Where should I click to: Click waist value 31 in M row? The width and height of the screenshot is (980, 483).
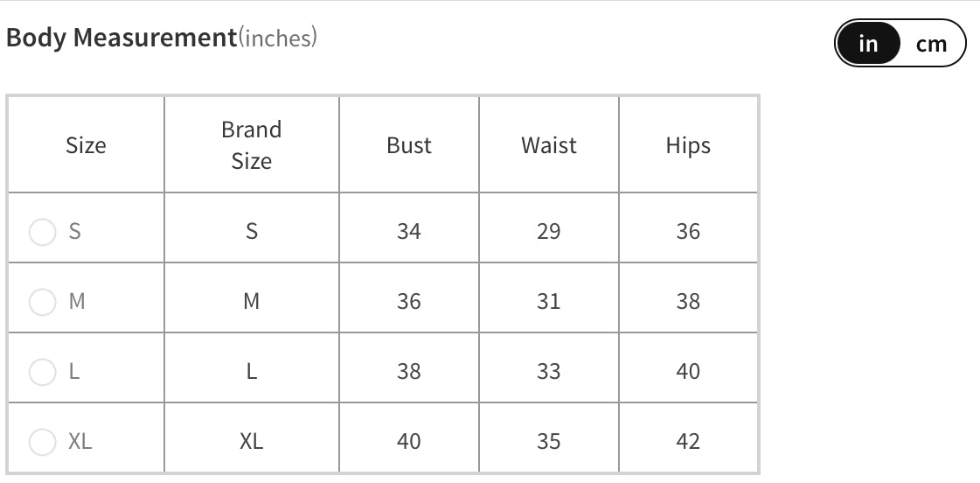(549, 302)
